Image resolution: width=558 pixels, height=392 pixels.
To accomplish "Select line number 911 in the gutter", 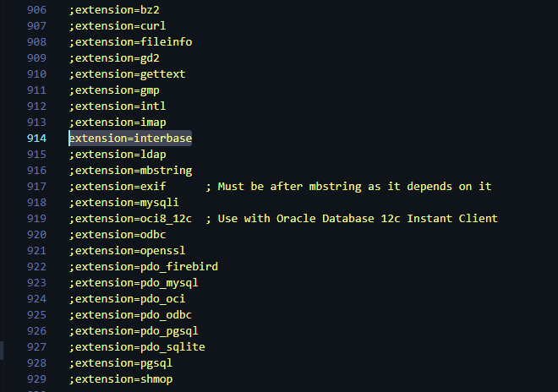I will (x=36, y=90).
